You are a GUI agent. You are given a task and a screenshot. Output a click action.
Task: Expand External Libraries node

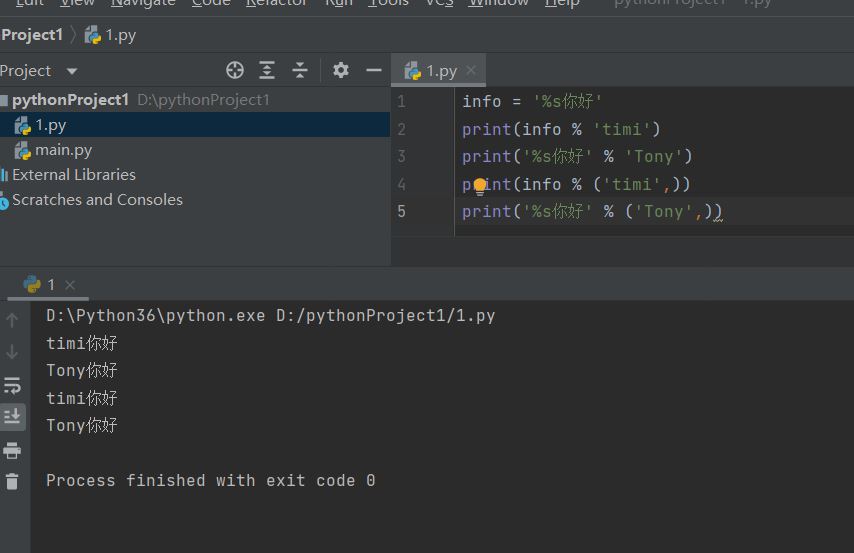tap(74, 174)
